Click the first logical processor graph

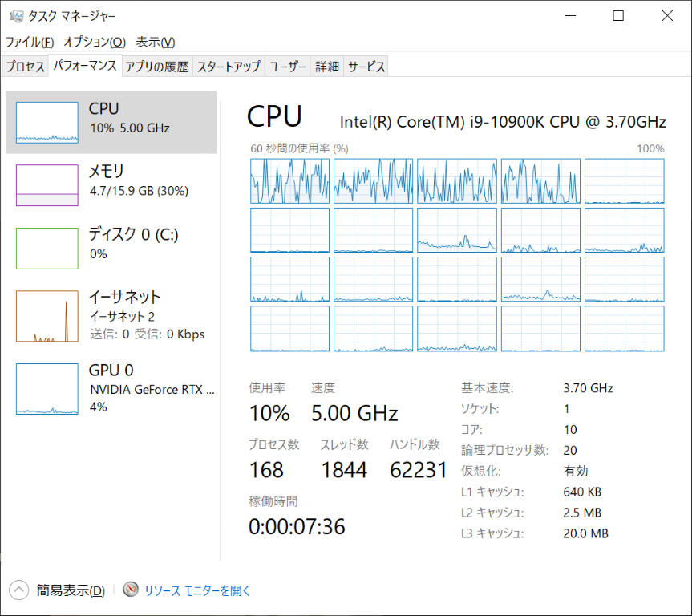click(289, 180)
